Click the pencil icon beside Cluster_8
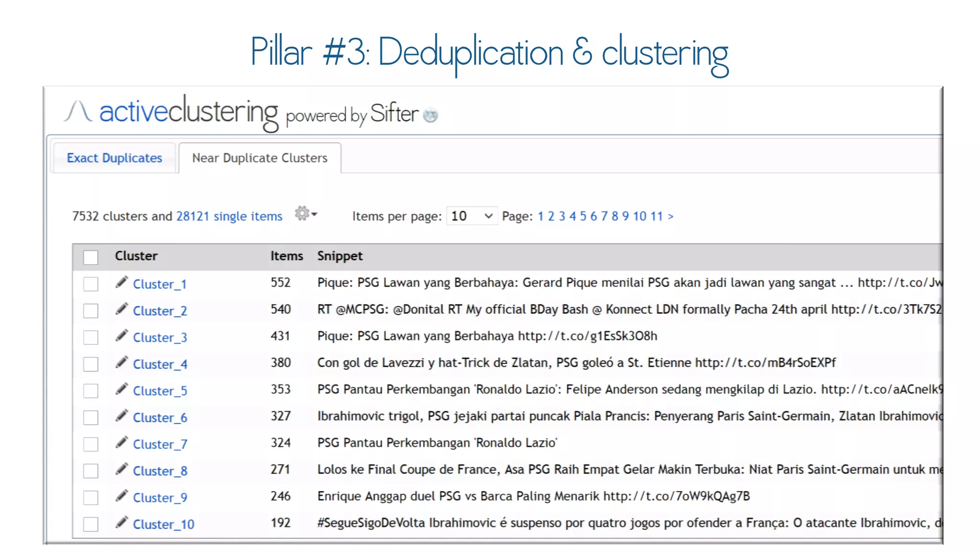Image resolution: width=980 pixels, height=551 pixels. 122,469
